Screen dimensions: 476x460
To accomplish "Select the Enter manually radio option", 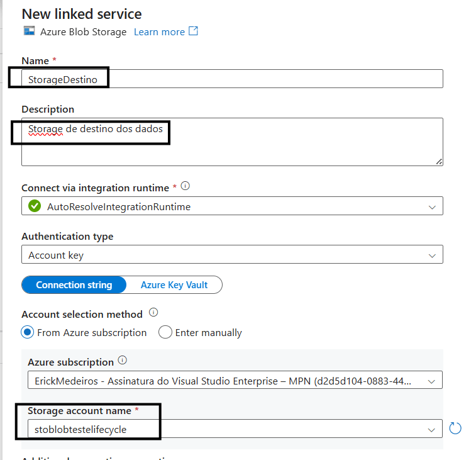I will (165, 332).
